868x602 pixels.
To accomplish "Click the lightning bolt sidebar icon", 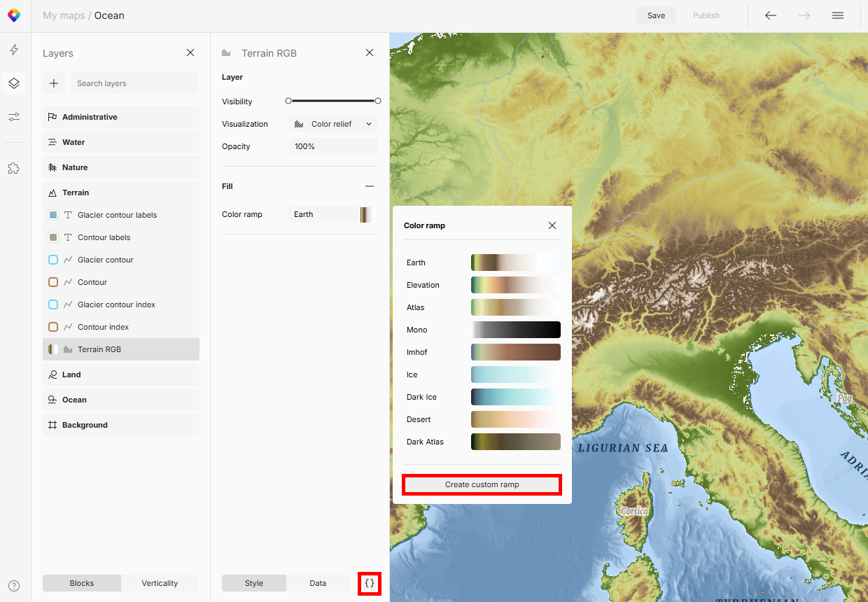I will [14, 50].
